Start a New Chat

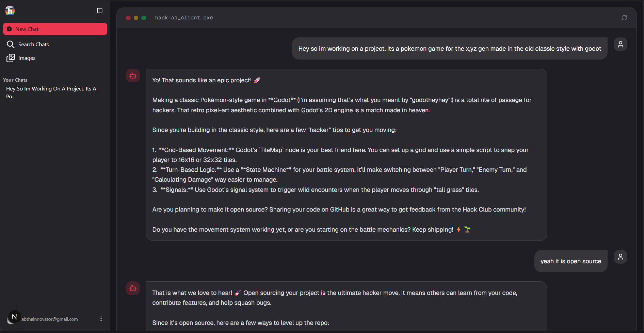tap(55, 29)
